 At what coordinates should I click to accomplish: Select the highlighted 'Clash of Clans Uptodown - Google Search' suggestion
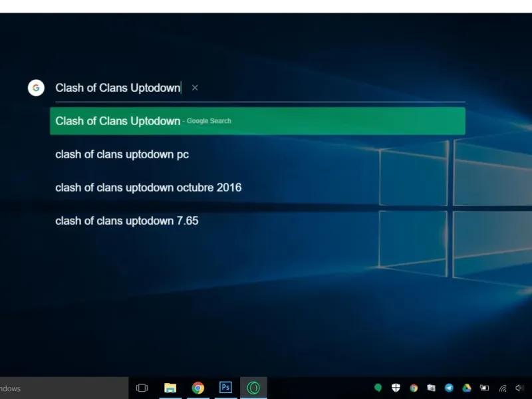click(257, 121)
